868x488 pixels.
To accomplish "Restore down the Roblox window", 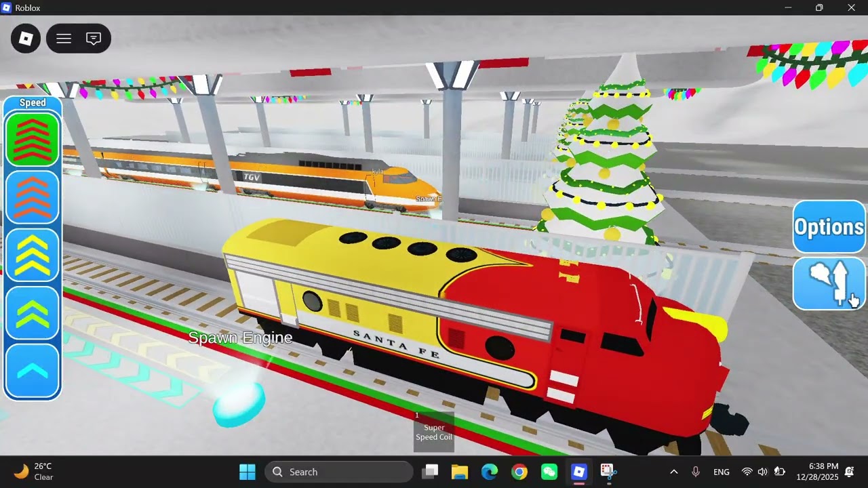I will (819, 7).
